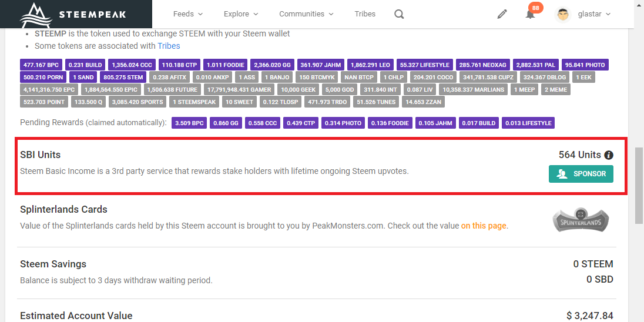Open the Tribes page
Screen dimensions: 644x322
(365, 14)
